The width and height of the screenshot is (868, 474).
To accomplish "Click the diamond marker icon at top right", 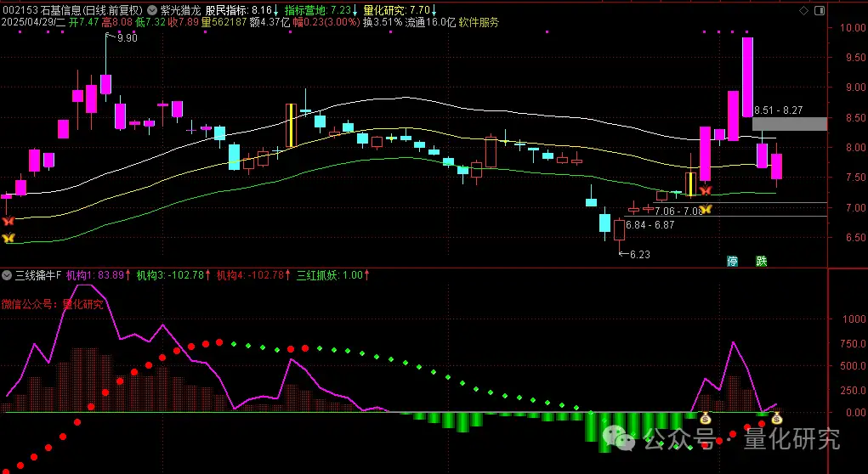I will [x=803, y=10].
